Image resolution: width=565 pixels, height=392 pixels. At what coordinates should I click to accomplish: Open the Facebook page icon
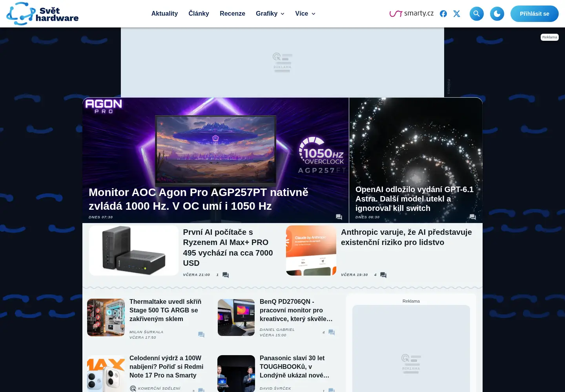pyautogui.click(x=443, y=14)
